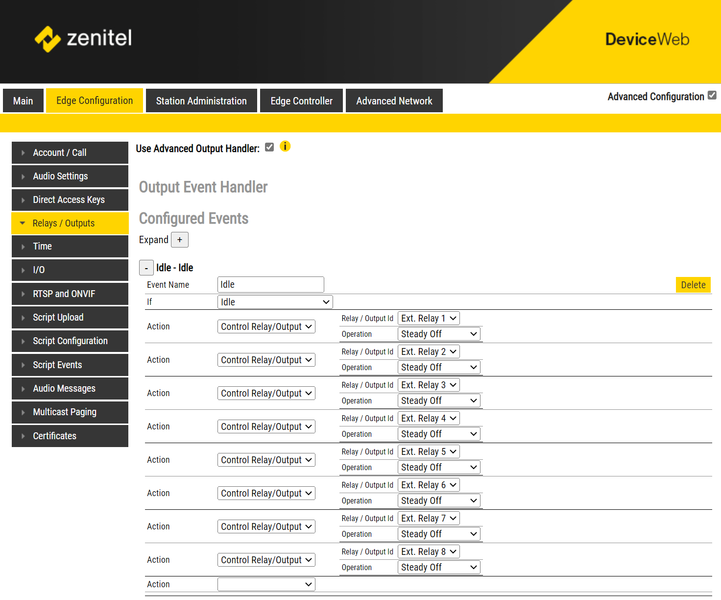The height and width of the screenshot is (600, 721).
Task: Open Ext. Relay 8 output Id dropdown
Action: tap(429, 552)
